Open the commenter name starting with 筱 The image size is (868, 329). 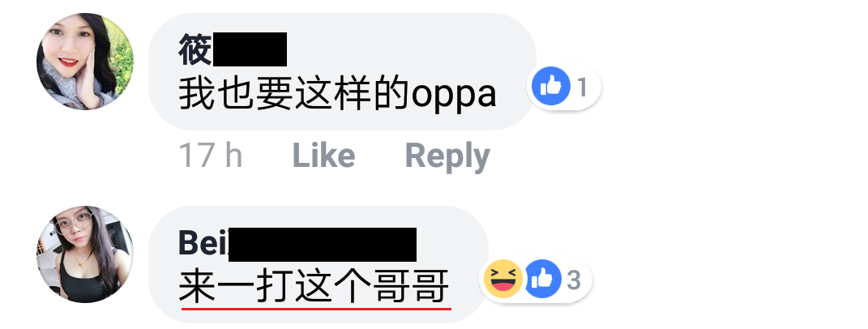(233, 50)
